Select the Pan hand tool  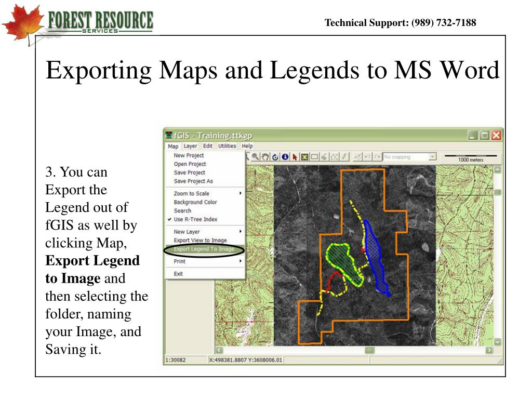[265, 157]
